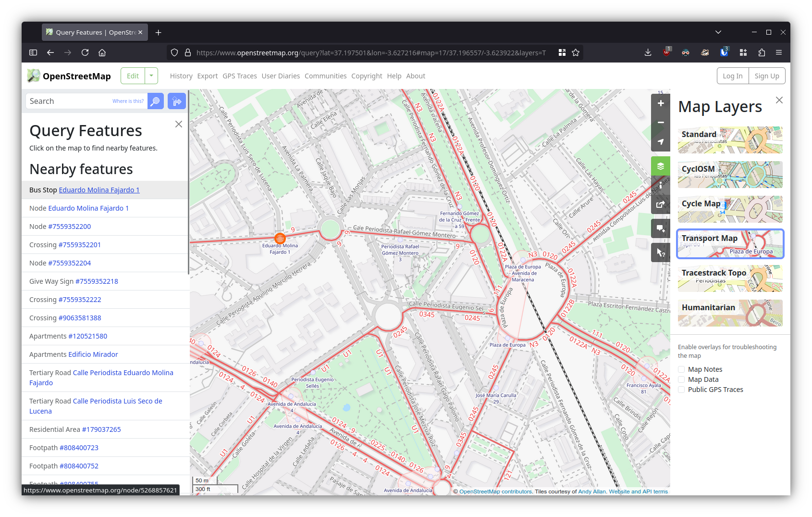
Task: Open Firefox downloads panel
Action: tap(648, 52)
